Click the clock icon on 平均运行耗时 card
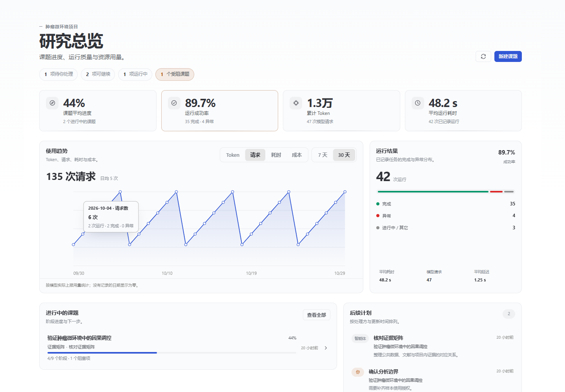This screenshot has height=392, width=565. (418, 103)
